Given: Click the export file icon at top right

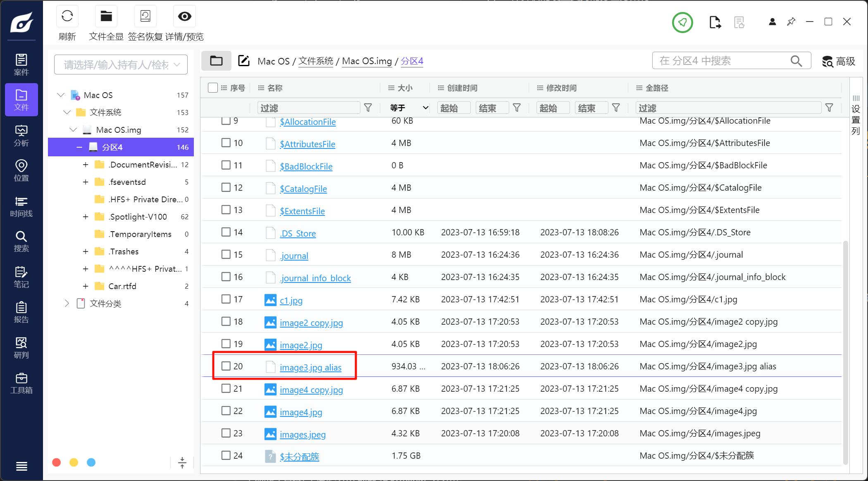Looking at the screenshot, I should click(715, 22).
